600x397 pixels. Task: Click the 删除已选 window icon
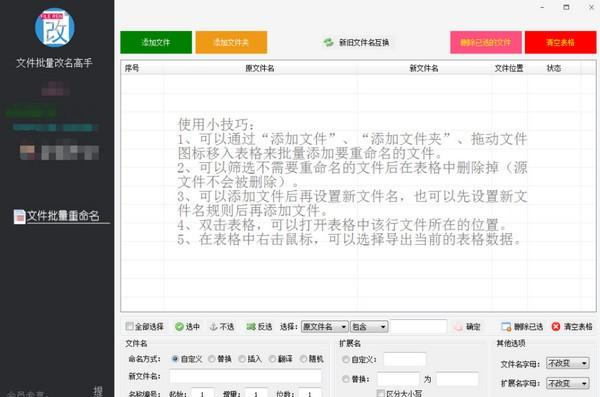[506, 327]
